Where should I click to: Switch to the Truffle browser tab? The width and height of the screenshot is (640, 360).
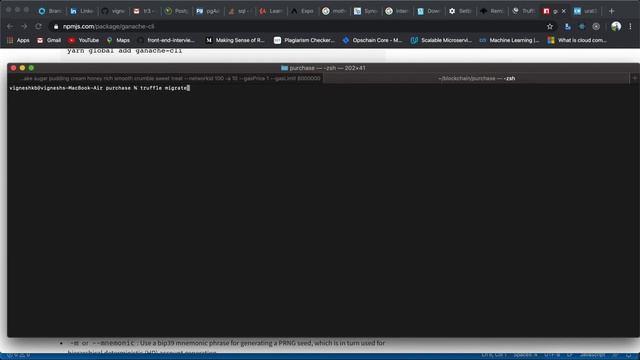(x=524, y=11)
